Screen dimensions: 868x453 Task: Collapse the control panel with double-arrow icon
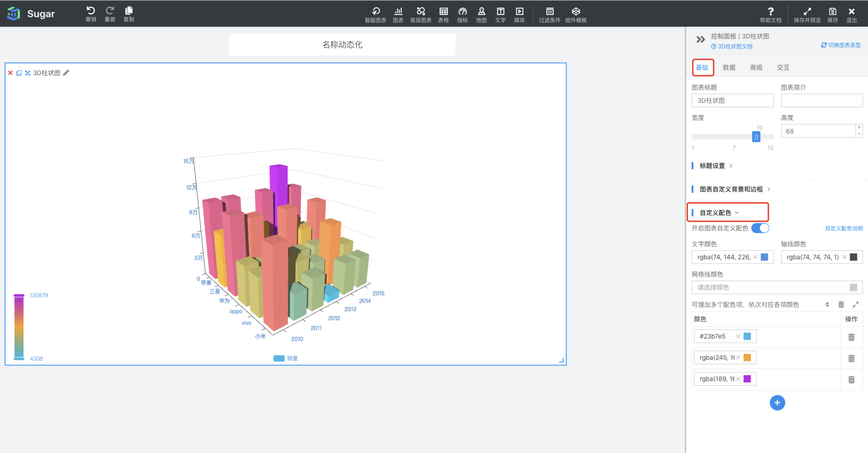click(701, 39)
